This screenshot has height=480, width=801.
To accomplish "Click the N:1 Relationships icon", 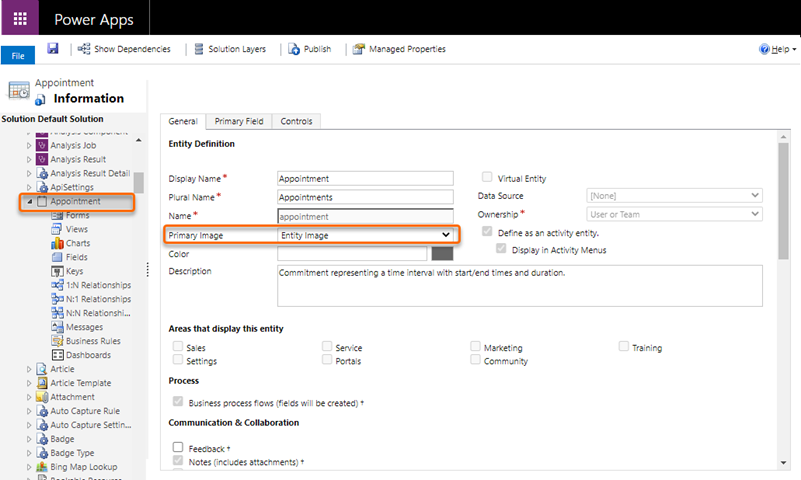I will coord(57,299).
